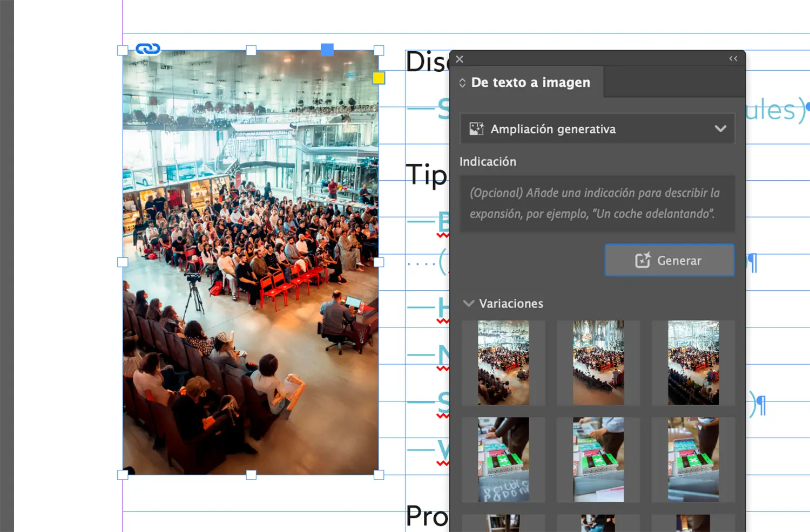Choose the first crowd variation thumbnail
This screenshot has height=532, width=810.
503,363
